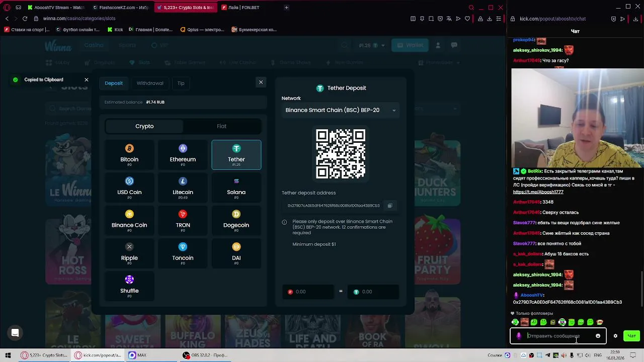Open Telegram tray icon
Image resolution: width=644 pixels, height=362 pixels.
pos(547,355)
